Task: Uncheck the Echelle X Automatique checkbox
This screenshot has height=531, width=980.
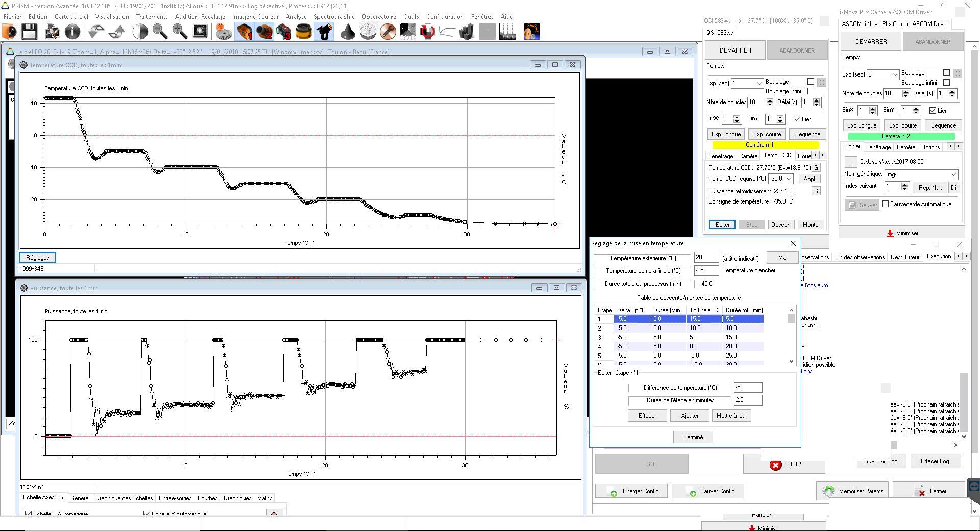Action: (x=29, y=514)
